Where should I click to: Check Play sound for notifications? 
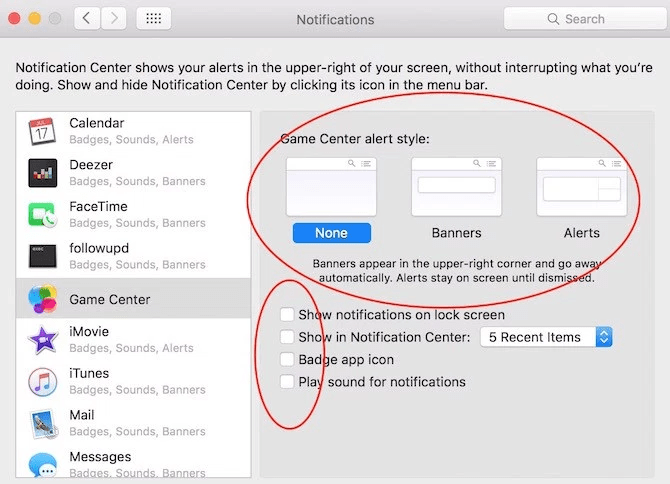(288, 381)
